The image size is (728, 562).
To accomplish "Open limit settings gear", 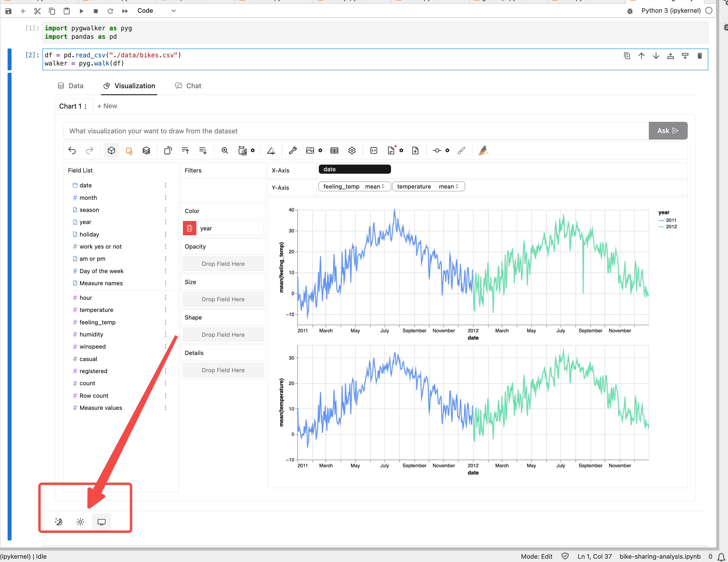I will pos(447,151).
